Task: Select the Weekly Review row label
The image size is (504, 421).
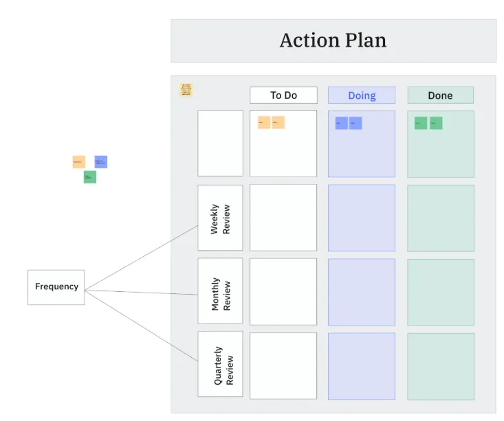Action: coord(220,218)
